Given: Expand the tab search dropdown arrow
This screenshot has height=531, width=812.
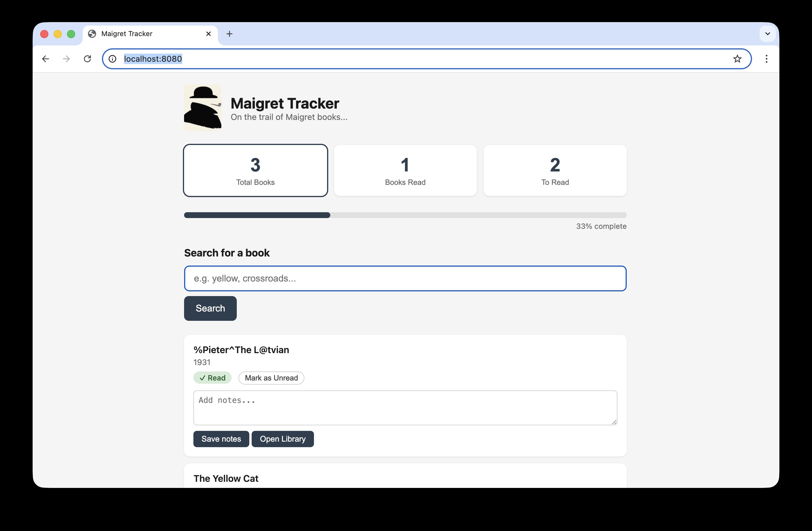Looking at the screenshot, I should [x=768, y=34].
